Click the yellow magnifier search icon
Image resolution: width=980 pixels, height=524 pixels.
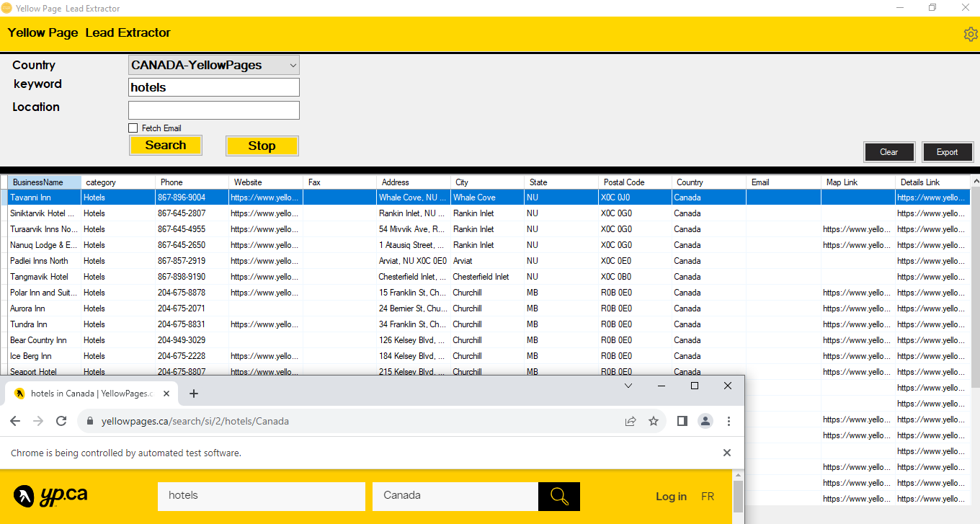558,496
